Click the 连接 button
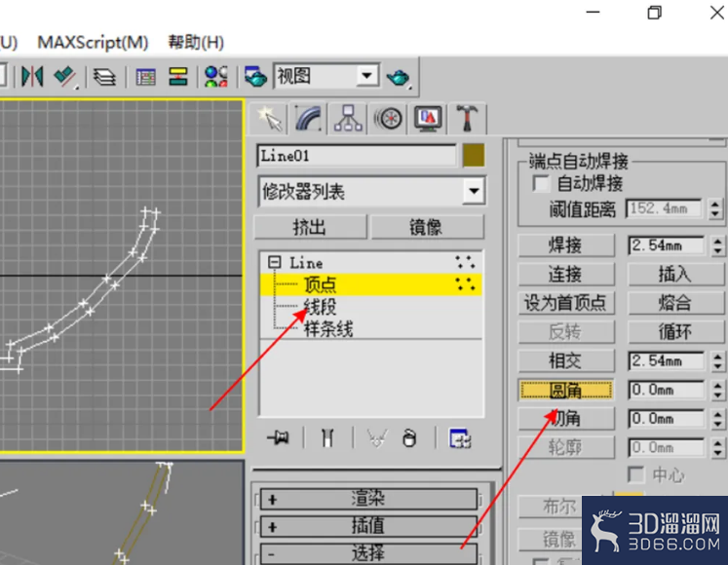This screenshot has height=565, width=728. (x=566, y=274)
